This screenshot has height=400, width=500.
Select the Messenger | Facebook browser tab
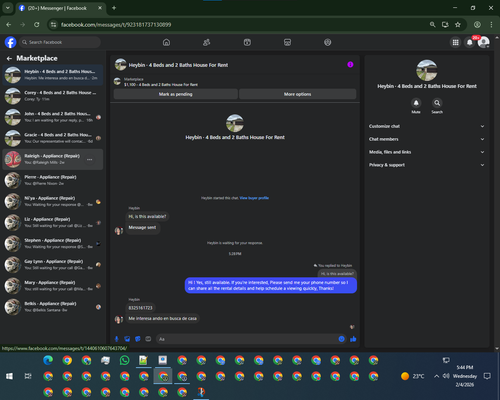(x=60, y=8)
